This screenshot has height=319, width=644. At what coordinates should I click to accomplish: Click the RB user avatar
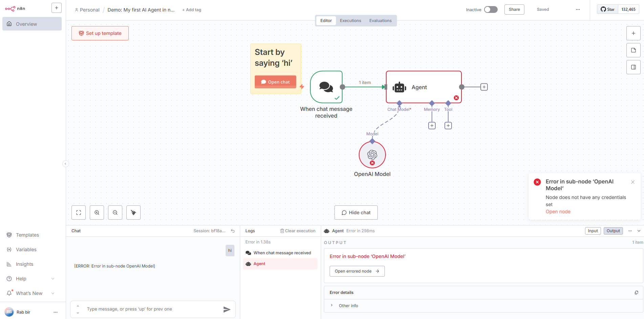9,312
